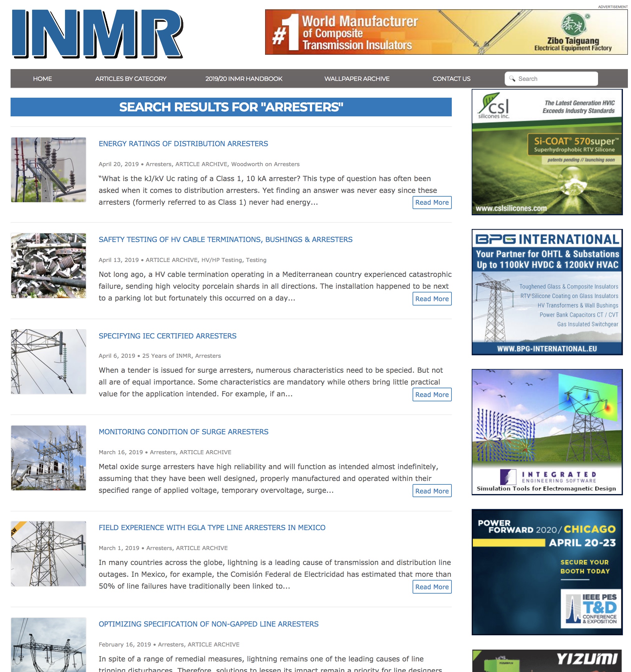Screen dimensions: 631x672
Task: Click IEEE PES T&D Chicago ad
Action: [547, 572]
